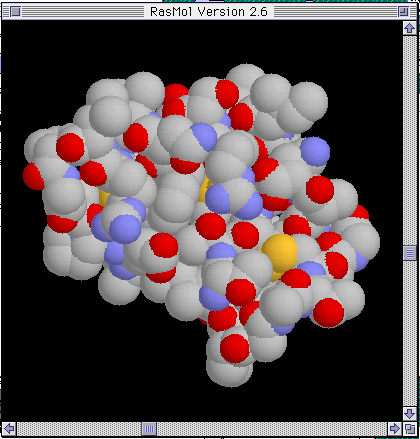Click the close box of the RasMol window
The image size is (420, 439).
point(15,12)
